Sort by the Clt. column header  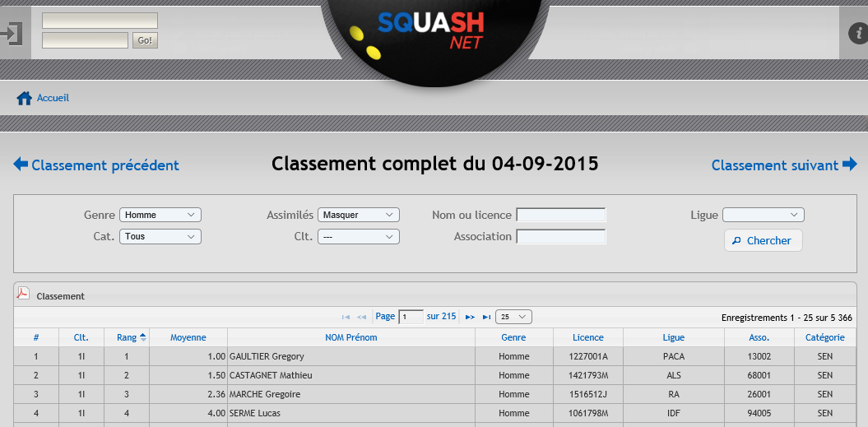(81, 337)
